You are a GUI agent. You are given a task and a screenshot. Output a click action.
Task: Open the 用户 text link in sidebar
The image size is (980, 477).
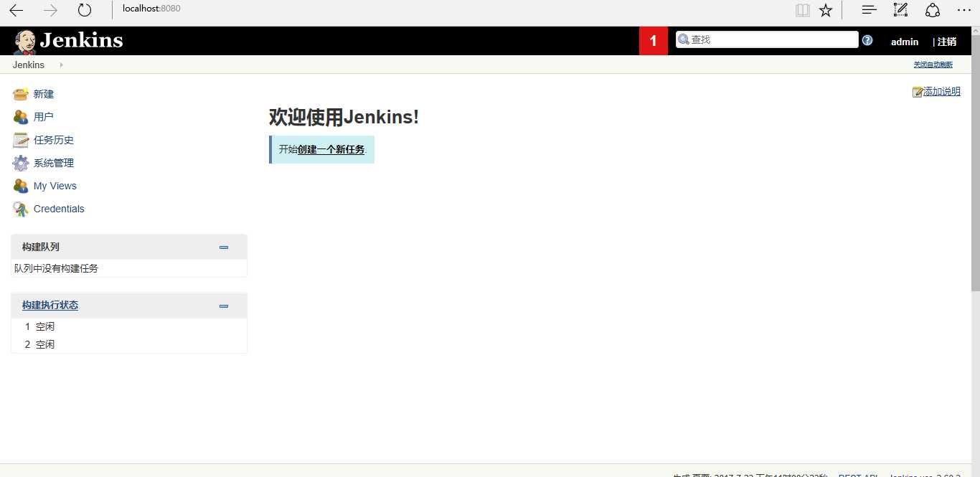[44, 117]
